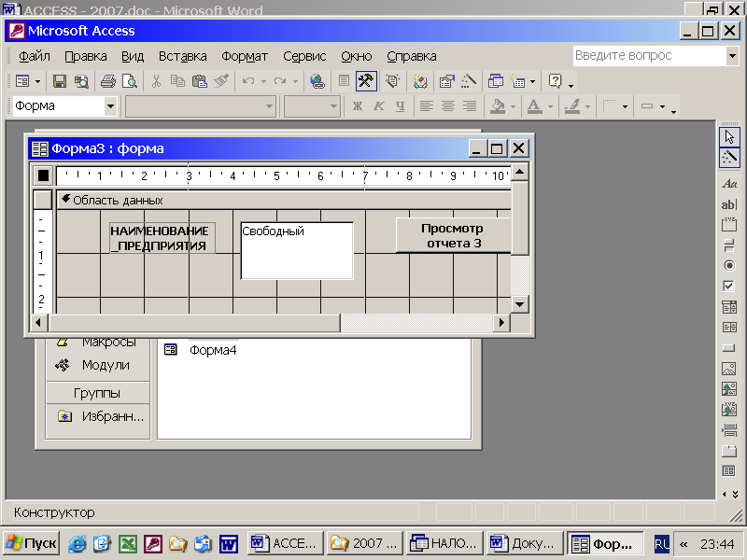The height and width of the screenshot is (560, 747).
Task: Open Print Preview from the toolbar
Action: 130,81
